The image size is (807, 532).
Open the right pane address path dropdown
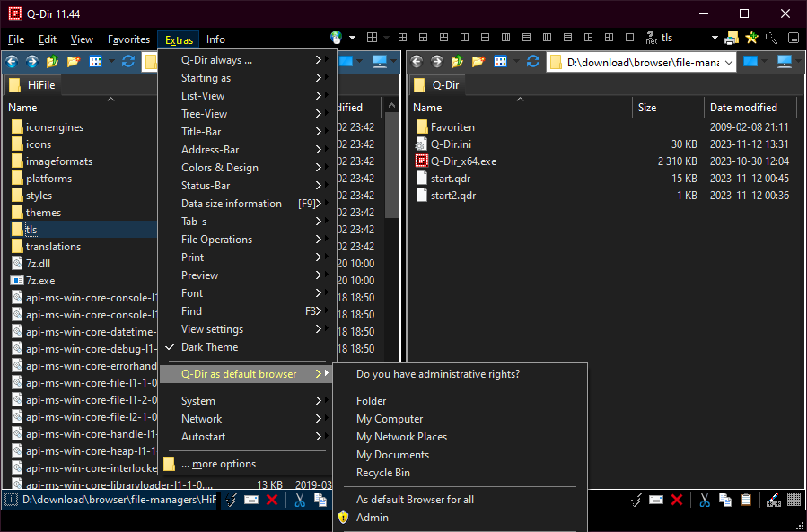(x=727, y=62)
